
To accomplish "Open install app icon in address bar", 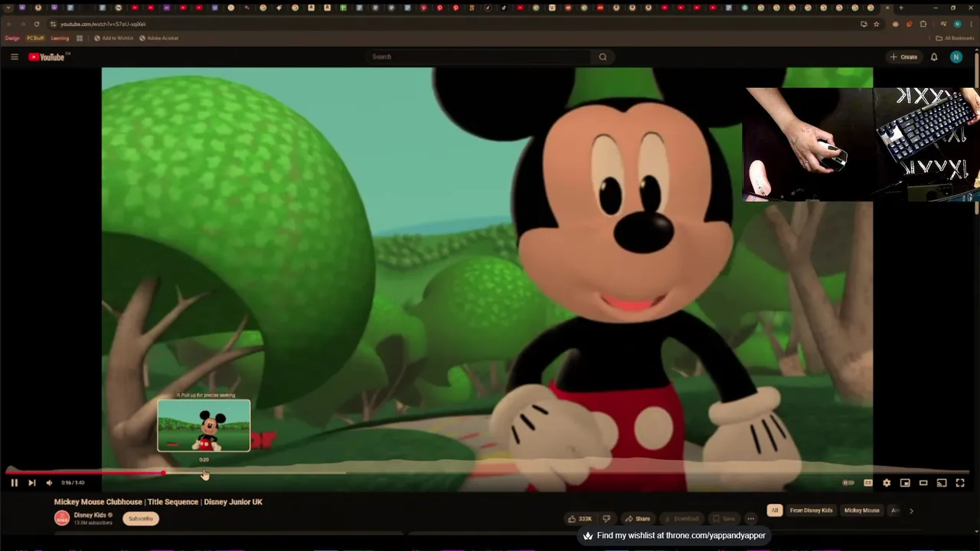I will (x=864, y=24).
